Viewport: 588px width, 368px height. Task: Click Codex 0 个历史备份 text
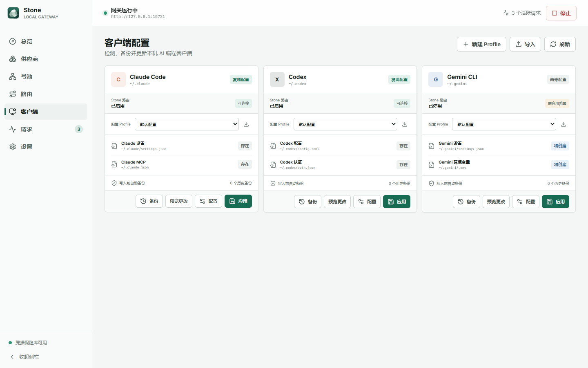pyautogui.click(x=399, y=184)
